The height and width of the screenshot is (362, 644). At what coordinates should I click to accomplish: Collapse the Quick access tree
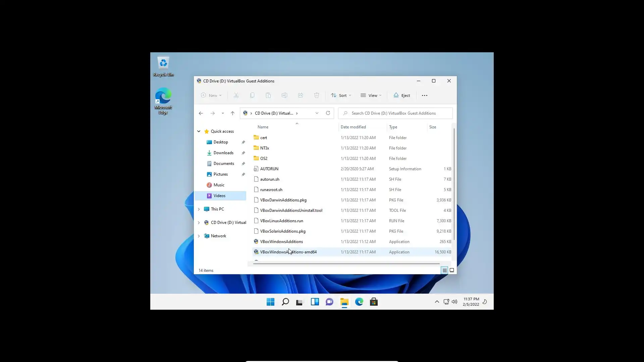click(x=199, y=131)
